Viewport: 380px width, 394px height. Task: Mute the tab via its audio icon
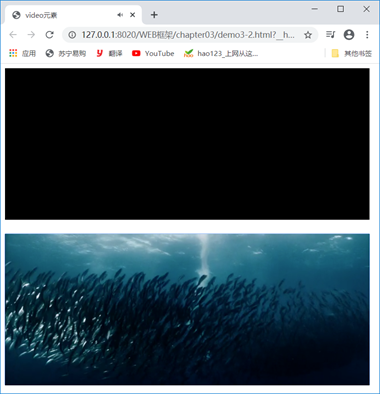(x=120, y=15)
